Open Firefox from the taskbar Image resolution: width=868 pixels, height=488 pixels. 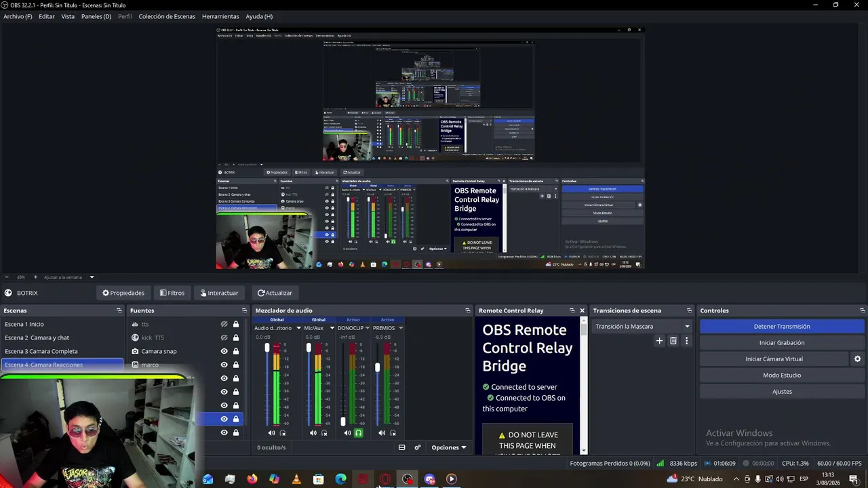[x=252, y=479]
